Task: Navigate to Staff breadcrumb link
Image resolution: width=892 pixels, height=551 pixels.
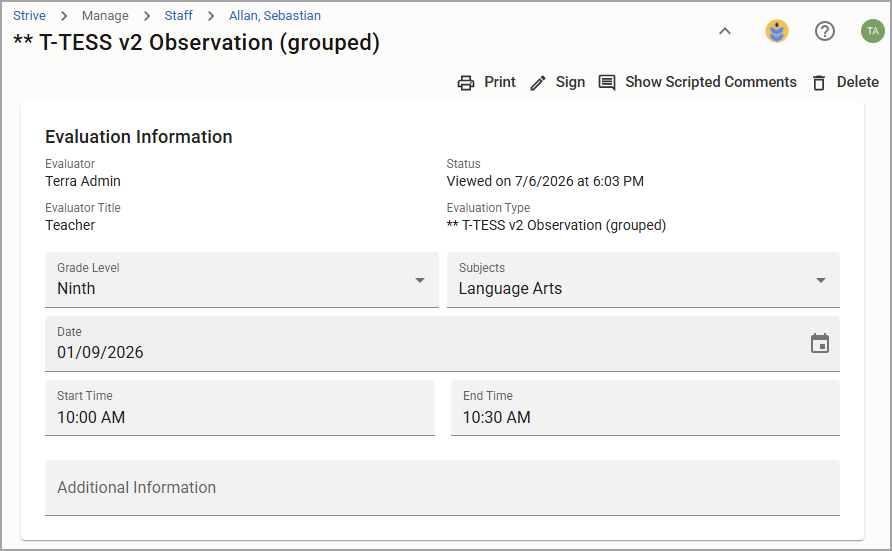Action: click(x=178, y=15)
